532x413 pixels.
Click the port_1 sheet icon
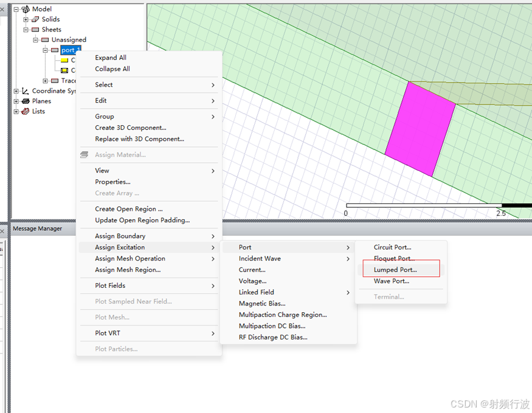coord(55,50)
